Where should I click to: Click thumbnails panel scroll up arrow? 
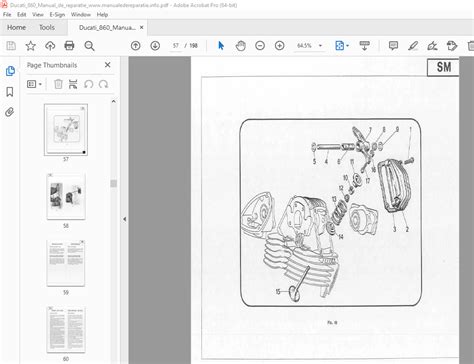[114, 101]
